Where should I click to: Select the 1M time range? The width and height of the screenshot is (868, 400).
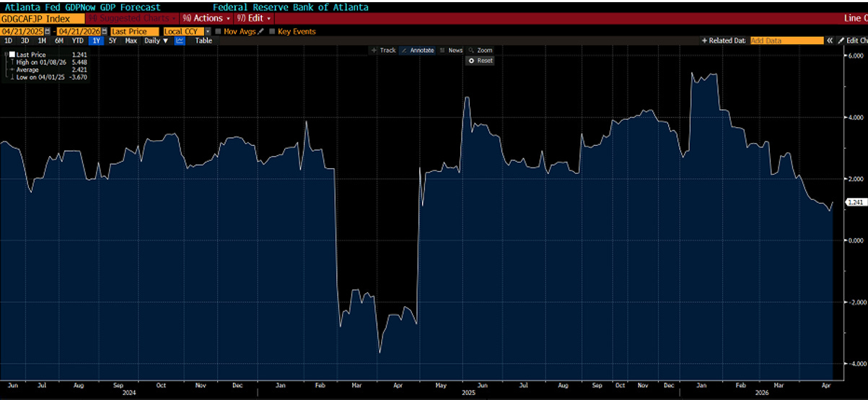[41, 41]
